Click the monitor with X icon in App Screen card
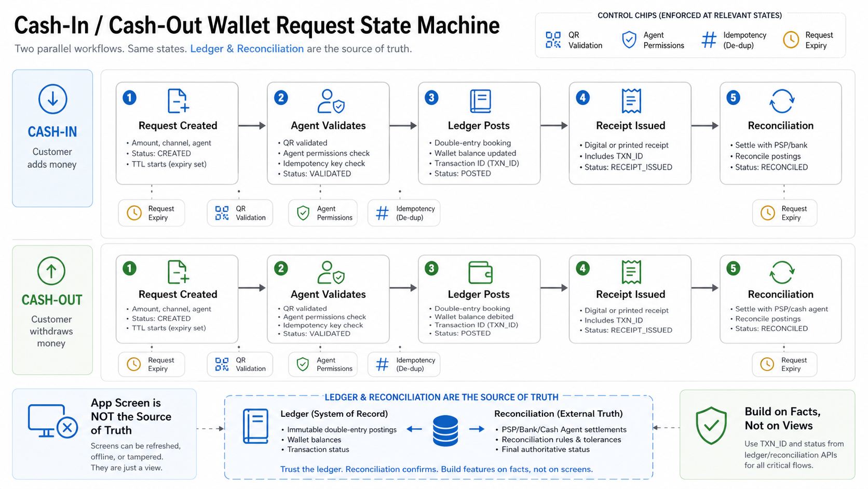Viewport: 868px width, 489px height. [53, 421]
